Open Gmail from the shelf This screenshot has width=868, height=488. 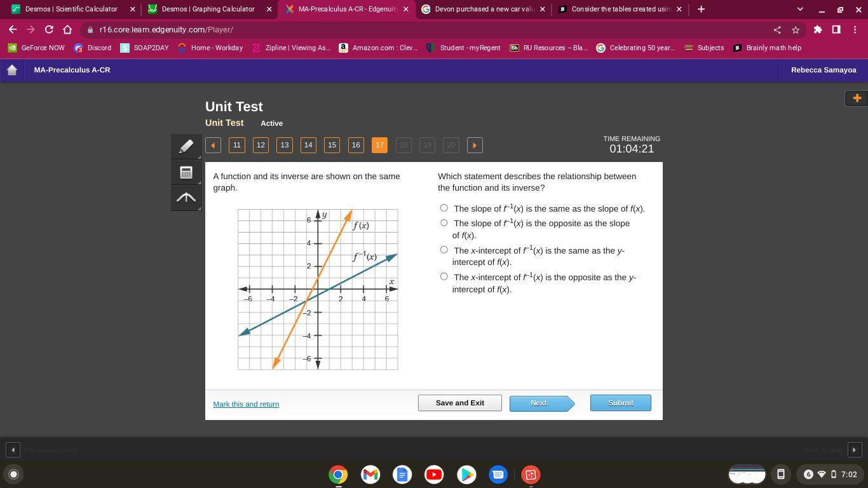click(x=370, y=475)
